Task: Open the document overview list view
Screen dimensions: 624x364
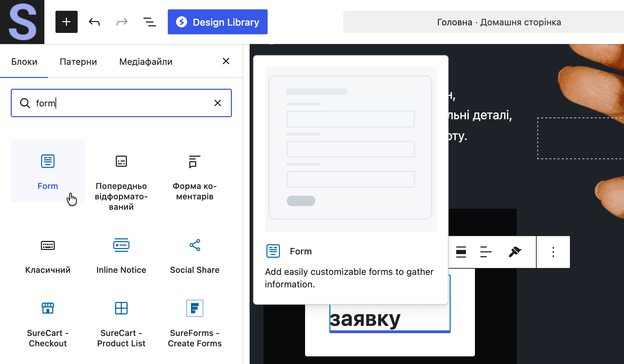Action: pos(150,22)
